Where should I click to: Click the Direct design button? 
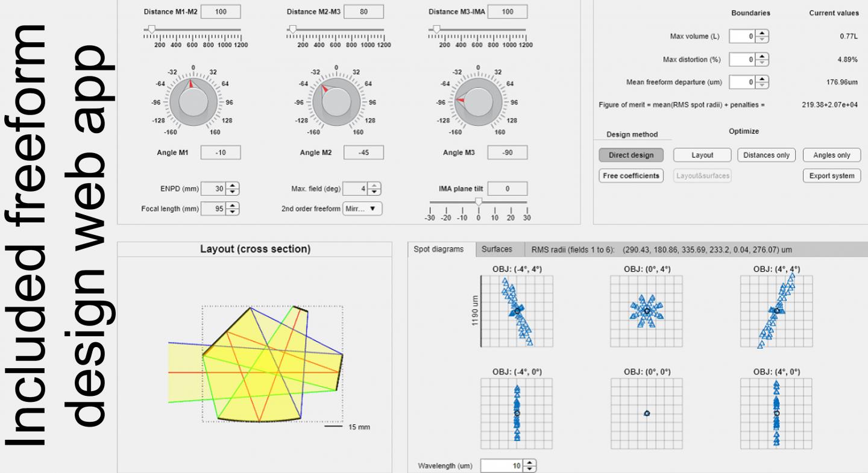click(631, 155)
